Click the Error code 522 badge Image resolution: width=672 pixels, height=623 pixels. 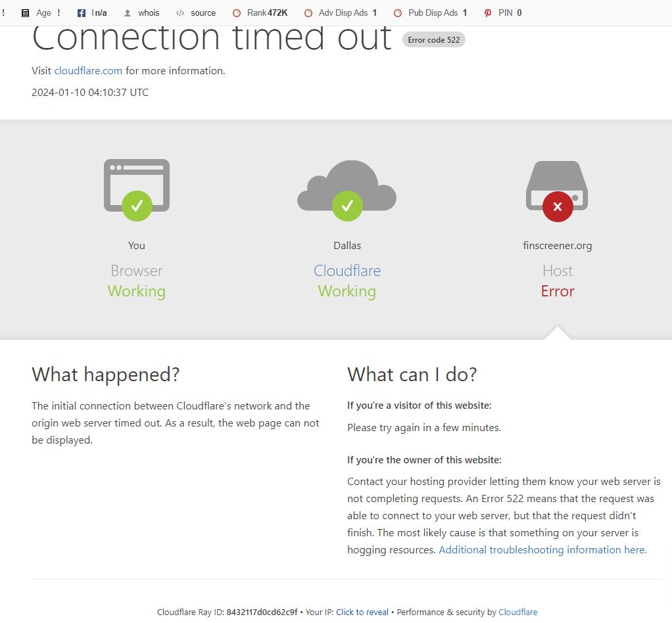434,40
